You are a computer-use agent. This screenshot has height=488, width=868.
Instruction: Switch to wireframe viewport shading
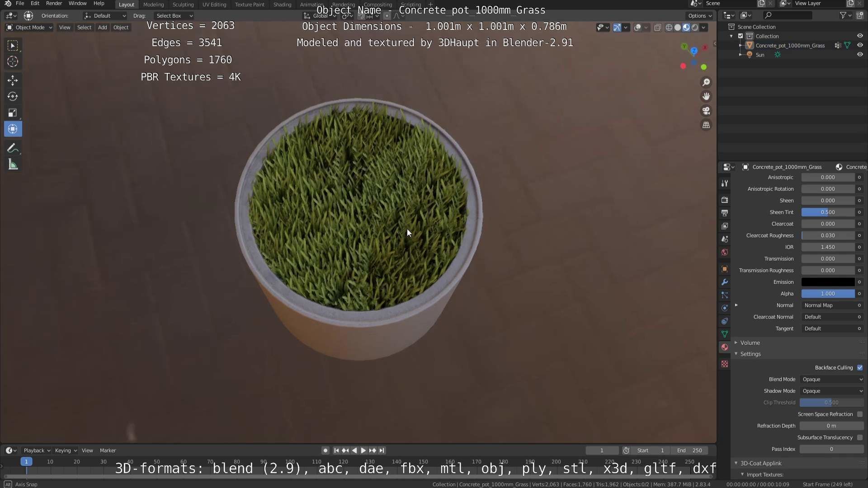pos(669,28)
